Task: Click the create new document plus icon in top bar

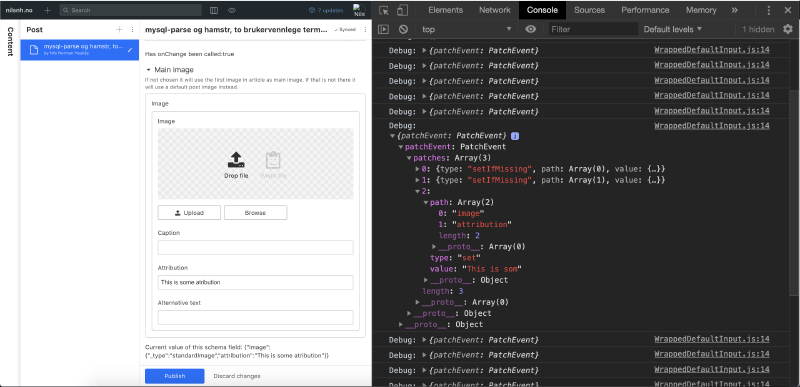Action: pyautogui.click(x=47, y=10)
